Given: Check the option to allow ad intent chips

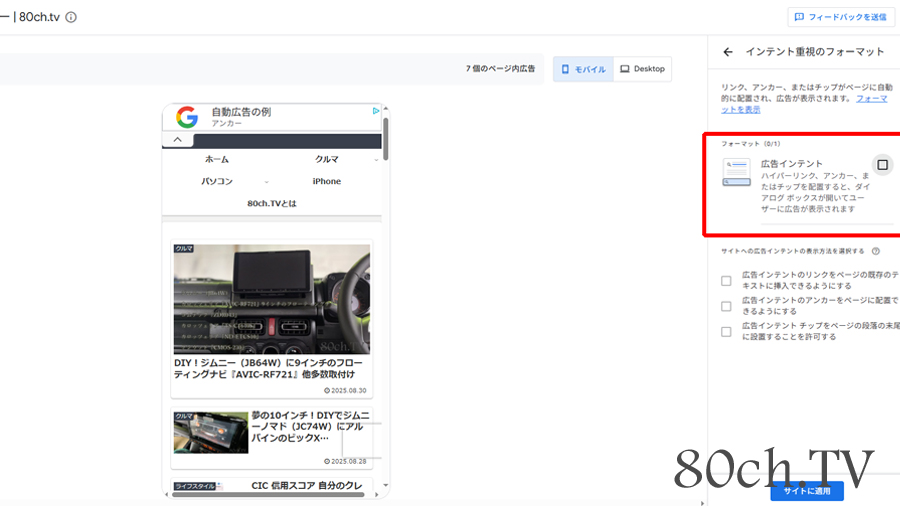Looking at the screenshot, I should coord(726,332).
